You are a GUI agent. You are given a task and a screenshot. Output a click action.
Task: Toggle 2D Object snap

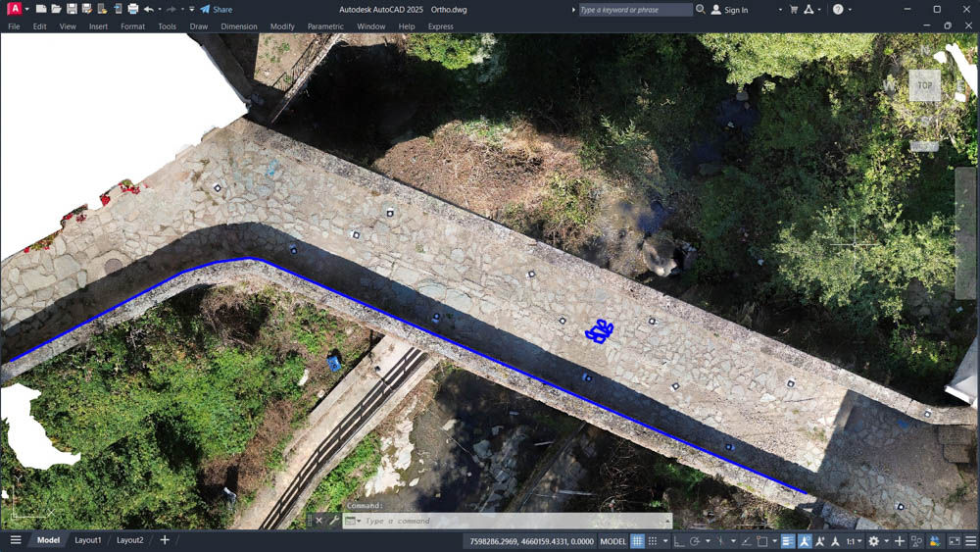pyautogui.click(x=761, y=541)
